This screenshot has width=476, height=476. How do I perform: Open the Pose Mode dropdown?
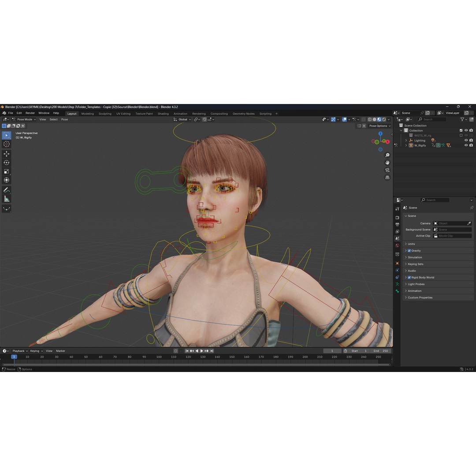tap(24, 119)
